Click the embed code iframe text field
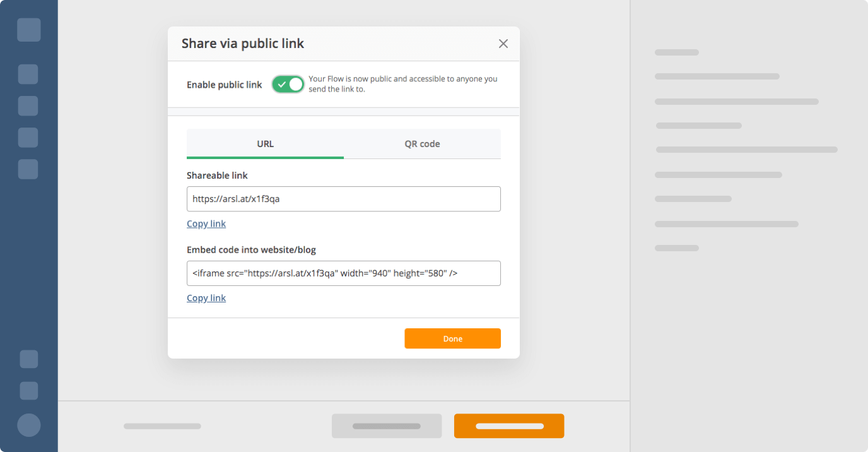The width and height of the screenshot is (868, 452). (343, 273)
